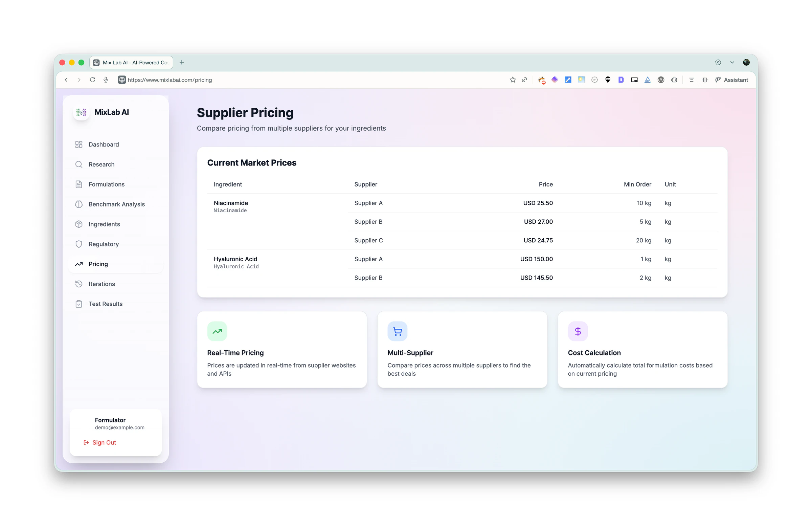The height and width of the screenshot is (526, 812).
Task: Click the Pricing trend arrow icon
Action: coord(79,264)
